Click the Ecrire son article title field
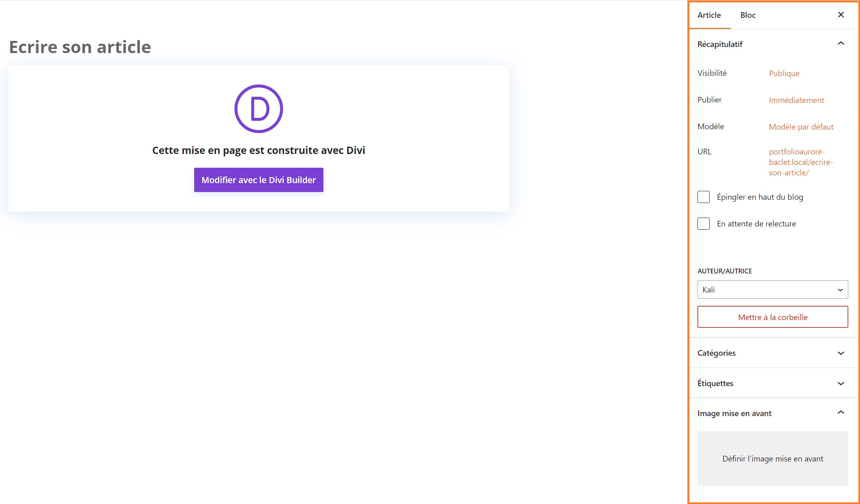 pyautogui.click(x=80, y=47)
